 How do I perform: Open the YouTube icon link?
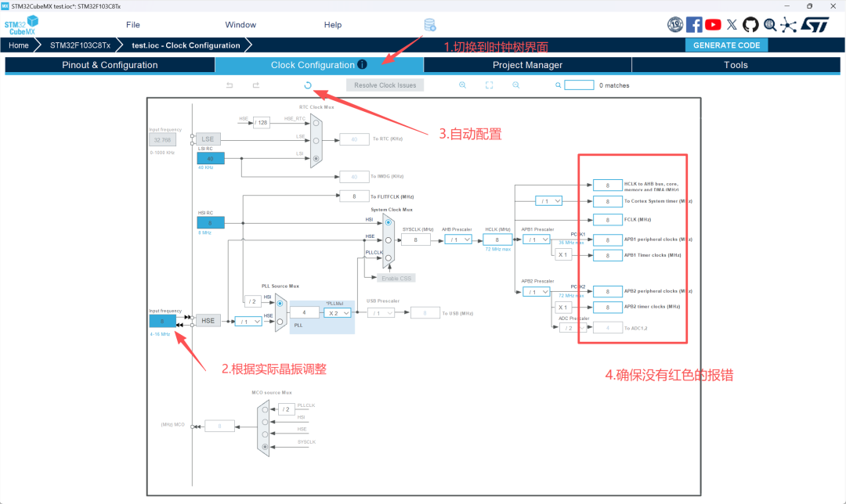coord(713,25)
